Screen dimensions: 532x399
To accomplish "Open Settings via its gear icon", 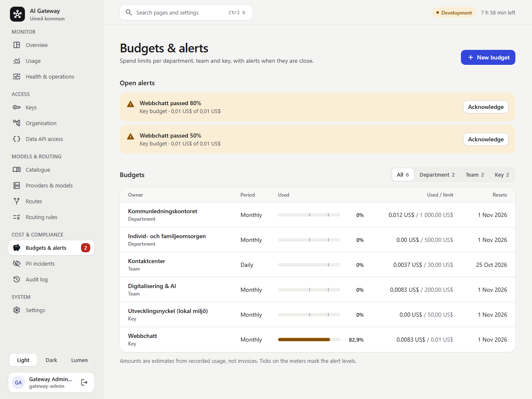I will pyautogui.click(x=17, y=310).
